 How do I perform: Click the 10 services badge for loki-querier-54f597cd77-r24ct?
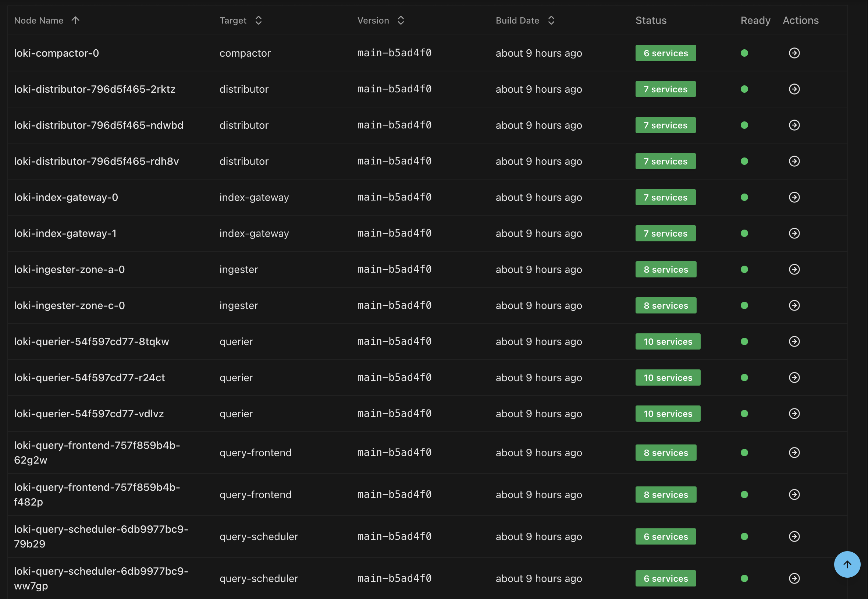click(668, 377)
